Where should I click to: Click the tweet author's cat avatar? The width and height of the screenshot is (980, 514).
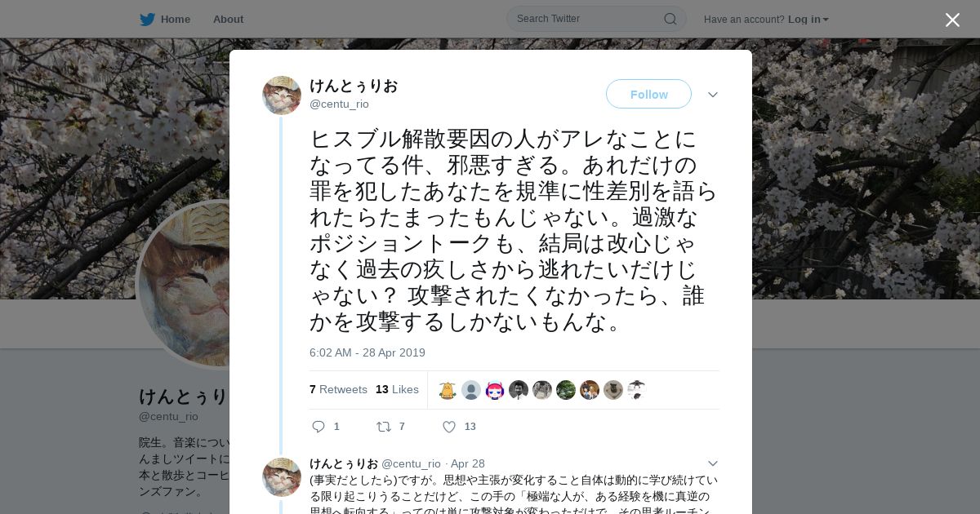coord(282,95)
